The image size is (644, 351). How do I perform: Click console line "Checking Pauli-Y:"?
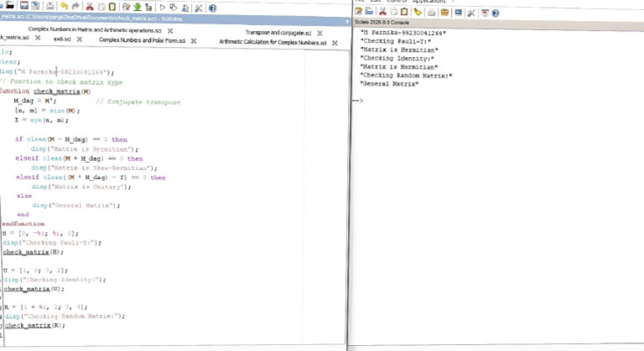point(396,41)
